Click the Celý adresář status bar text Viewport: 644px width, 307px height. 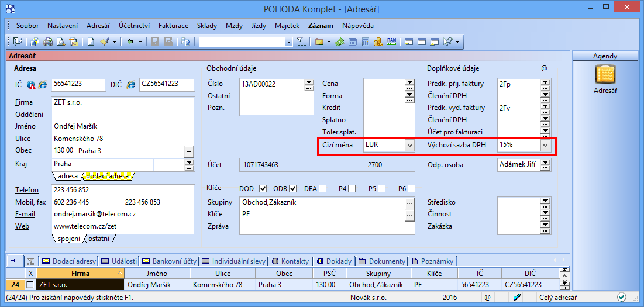pos(558,297)
